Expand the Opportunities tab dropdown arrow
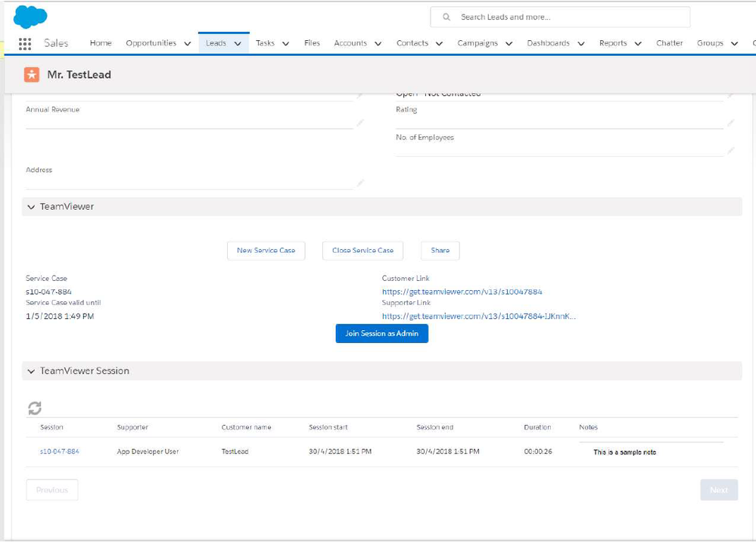Screen dimensions: 756x543 tap(188, 43)
